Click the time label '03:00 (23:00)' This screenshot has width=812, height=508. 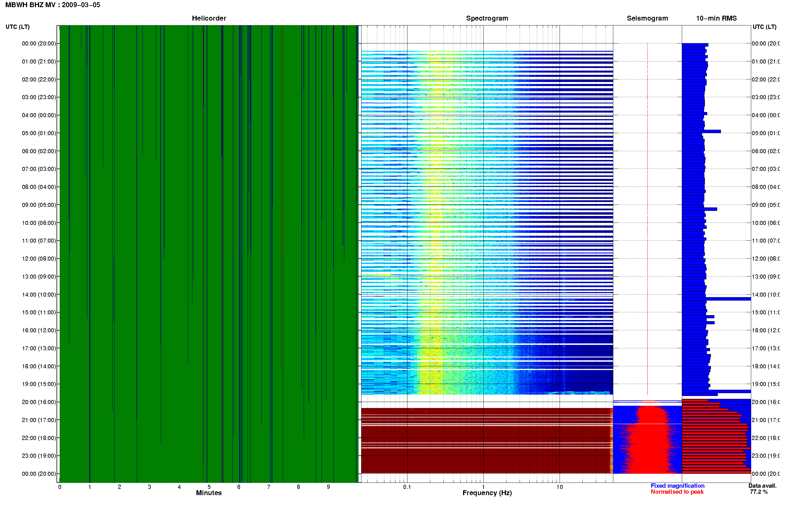[x=39, y=97]
